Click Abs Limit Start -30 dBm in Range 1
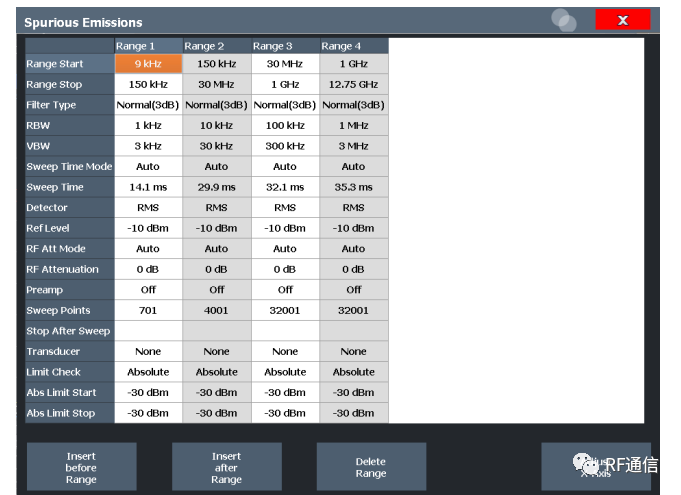 pos(149,393)
